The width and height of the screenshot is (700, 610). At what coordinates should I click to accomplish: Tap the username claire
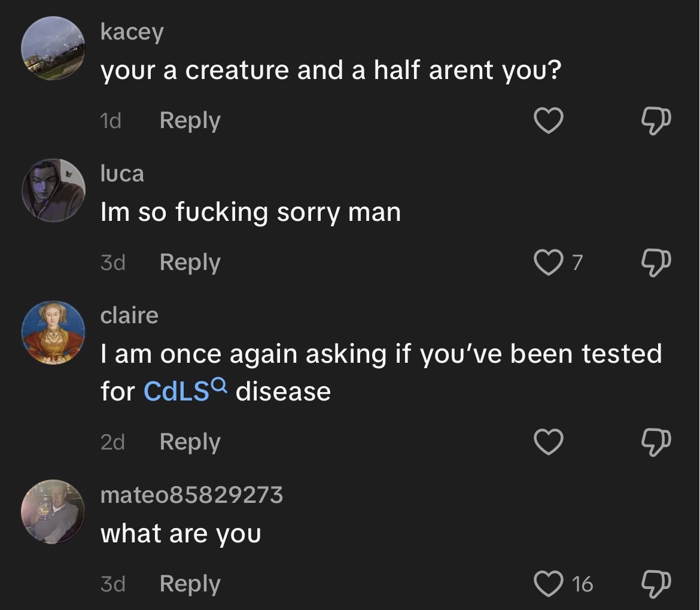(x=129, y=315)
